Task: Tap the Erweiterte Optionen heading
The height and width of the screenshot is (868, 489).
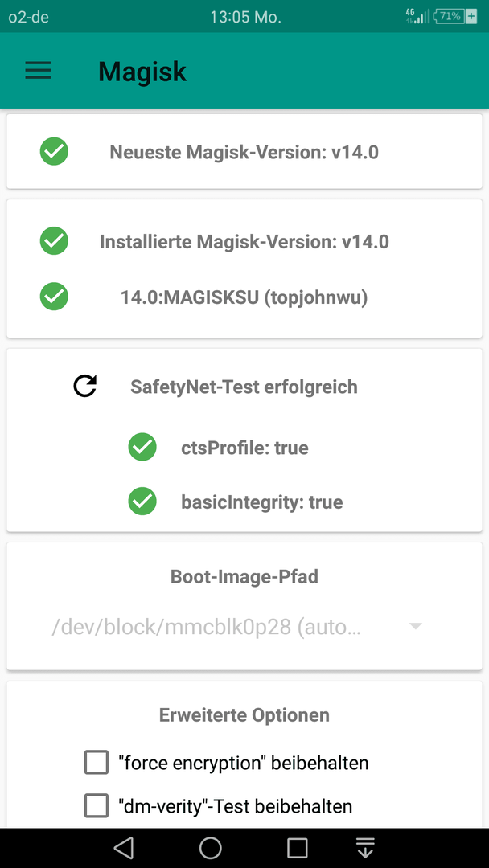Action: point(244,714)
